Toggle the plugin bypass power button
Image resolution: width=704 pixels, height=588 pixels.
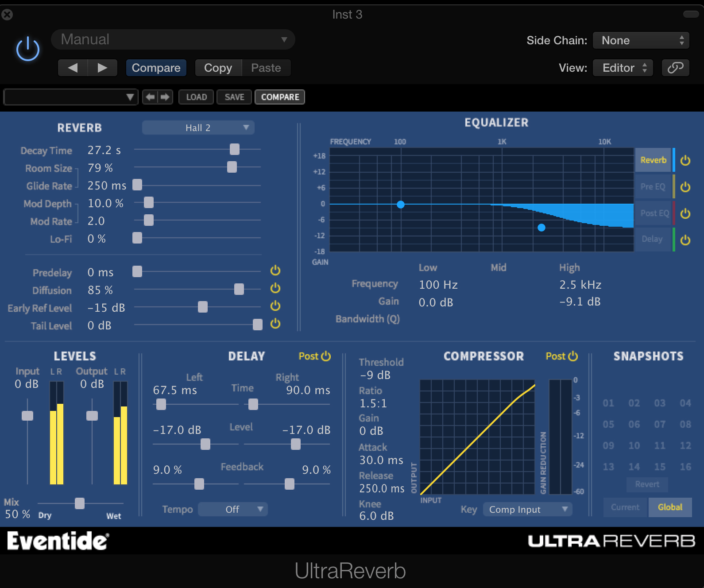[28, 49]
